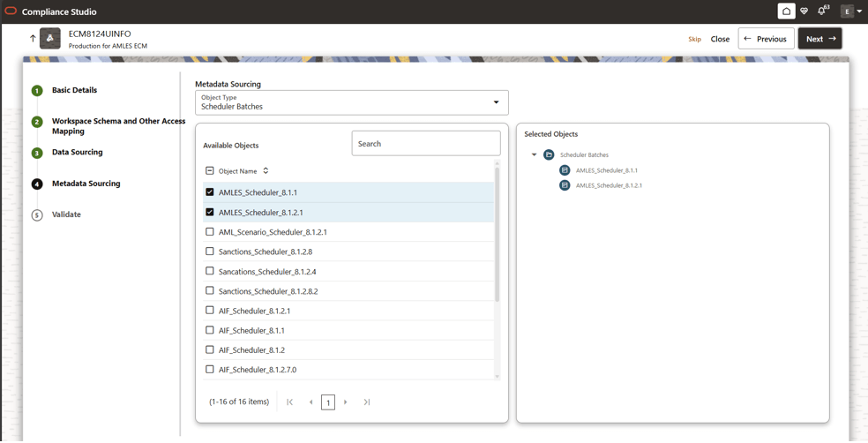The image size is (868, 443).
Task: Click the Next button
Action: tap(819, 39)
